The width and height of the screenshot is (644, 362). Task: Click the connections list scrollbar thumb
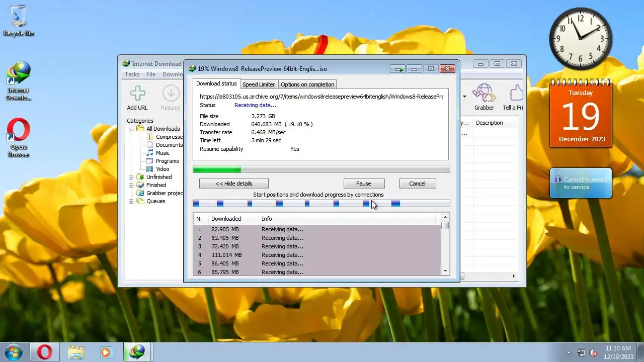coord(445,226)
